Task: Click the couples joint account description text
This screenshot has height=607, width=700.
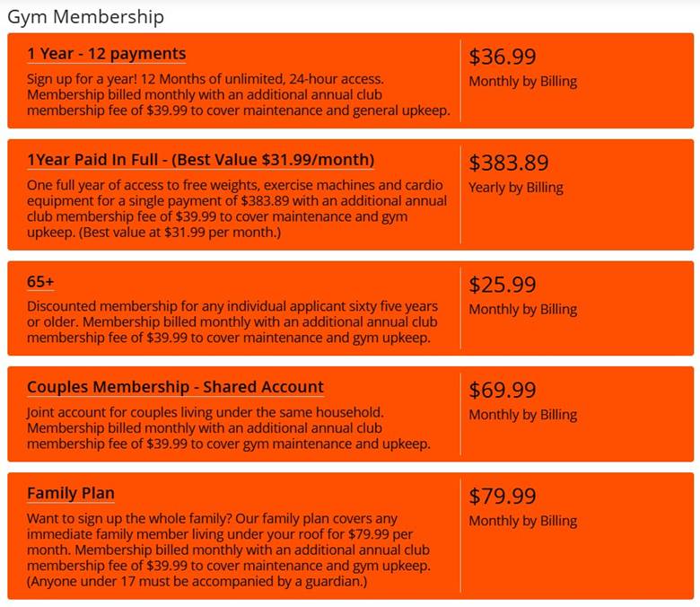Action: click(228, 427)
